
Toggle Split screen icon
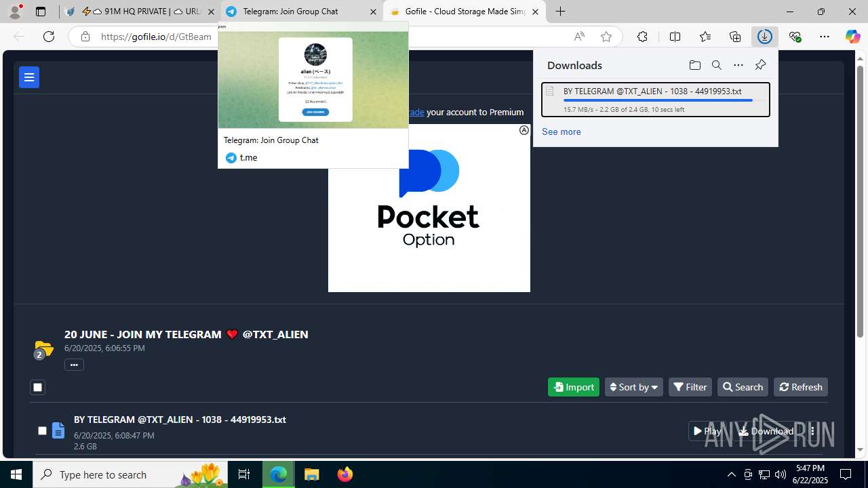pos(675,37)
